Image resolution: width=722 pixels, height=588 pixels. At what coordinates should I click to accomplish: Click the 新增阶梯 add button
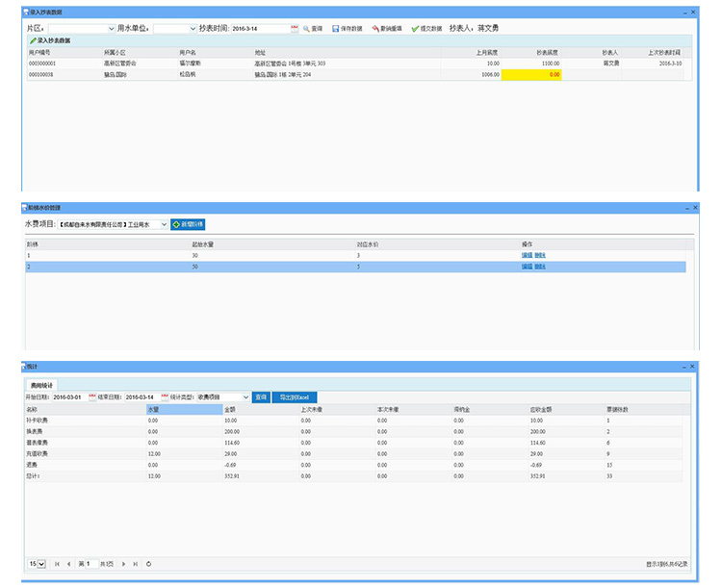188,224
